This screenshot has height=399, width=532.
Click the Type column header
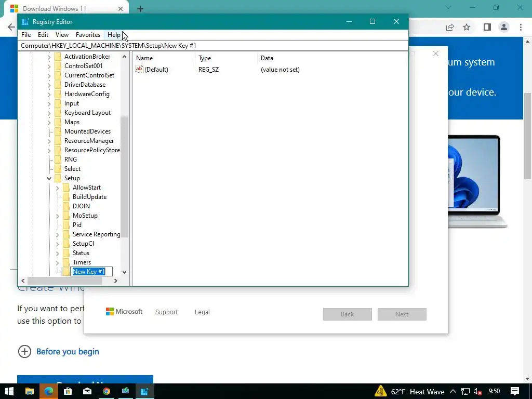(x=227, y=58)
